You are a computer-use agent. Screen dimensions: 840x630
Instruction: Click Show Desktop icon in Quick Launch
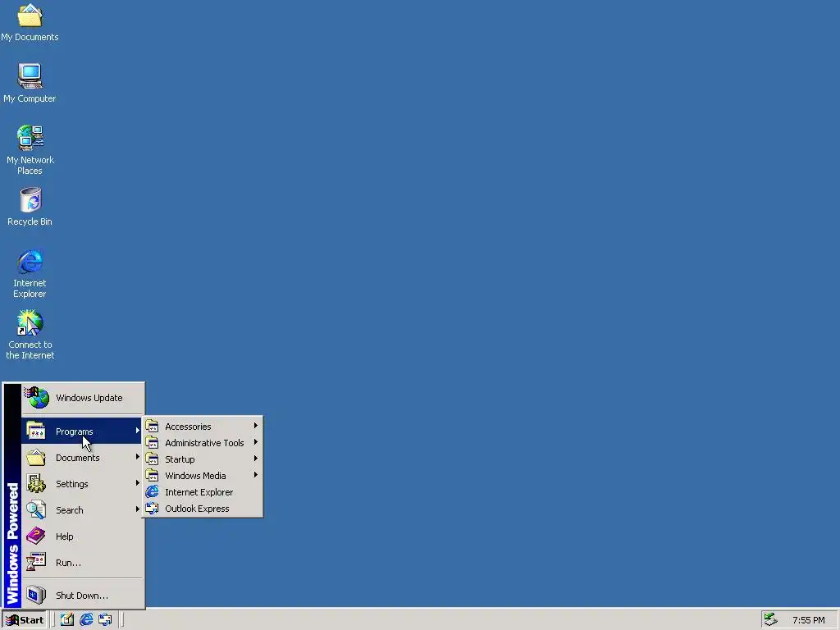67,620
